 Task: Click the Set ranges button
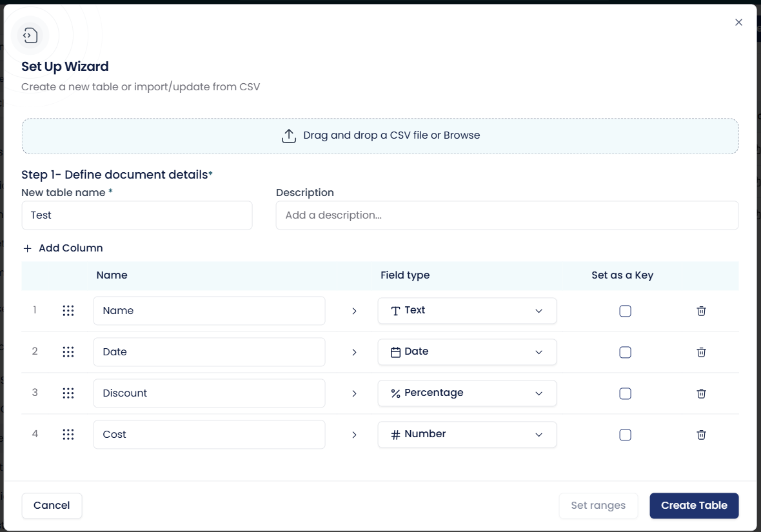pyautogui.click(x=598, y=506)
